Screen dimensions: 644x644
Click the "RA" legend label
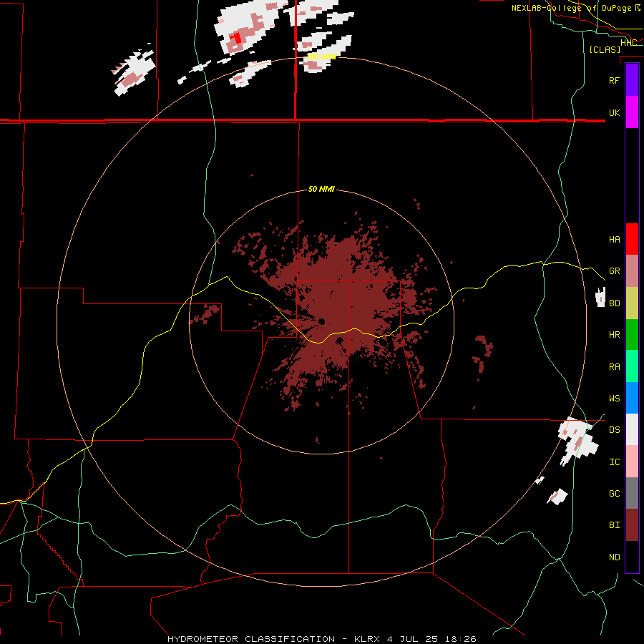[614, 367]
